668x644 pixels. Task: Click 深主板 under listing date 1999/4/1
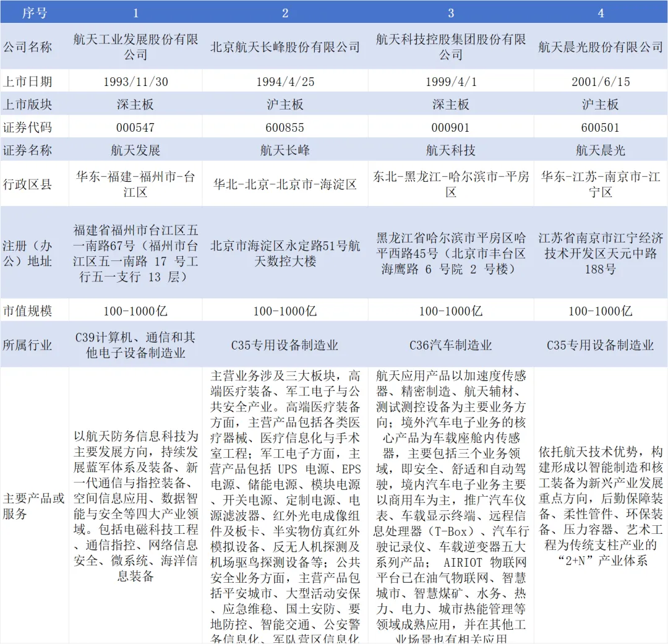pos(451,105)
